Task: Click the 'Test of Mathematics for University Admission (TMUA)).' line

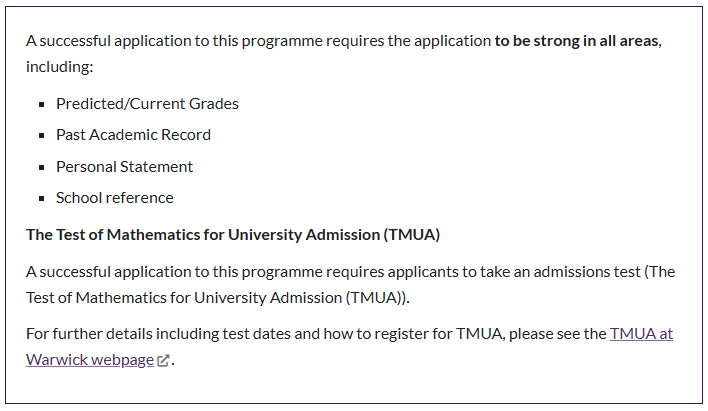Action: [x=218, y=298]
